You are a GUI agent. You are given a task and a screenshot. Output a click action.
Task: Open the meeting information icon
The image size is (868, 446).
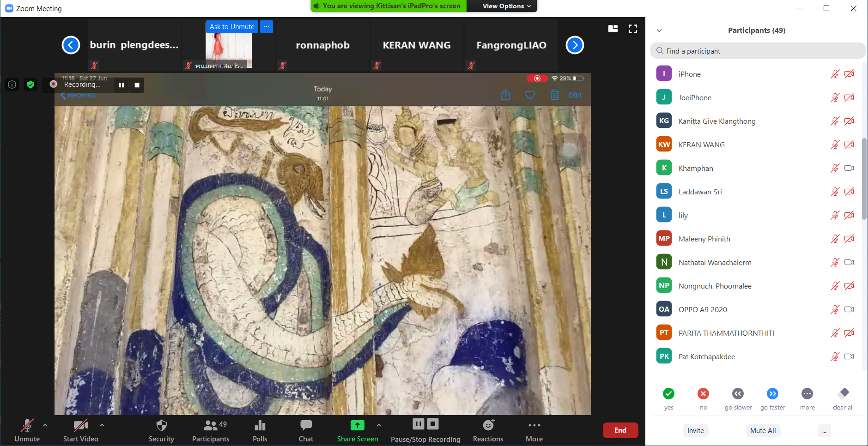12,84
